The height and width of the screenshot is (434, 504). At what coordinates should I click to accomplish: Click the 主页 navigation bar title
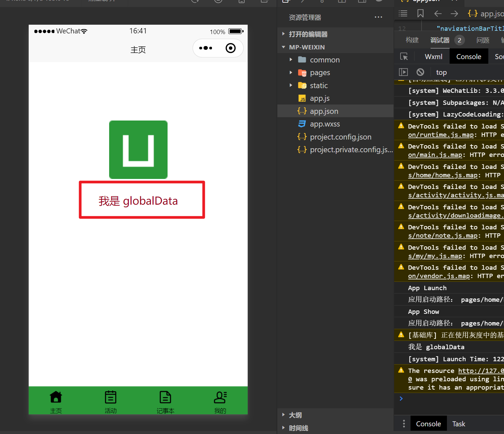tap(138, 50)
